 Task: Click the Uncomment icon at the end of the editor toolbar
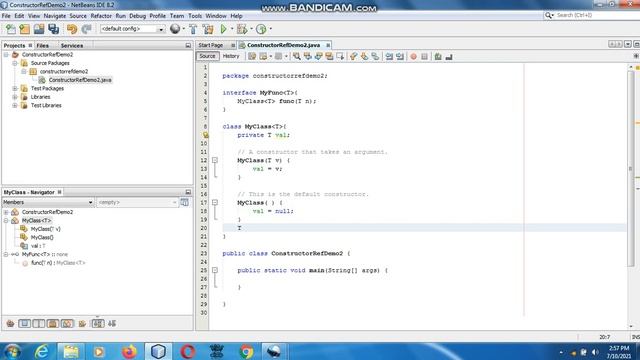[x=449, y=57]
